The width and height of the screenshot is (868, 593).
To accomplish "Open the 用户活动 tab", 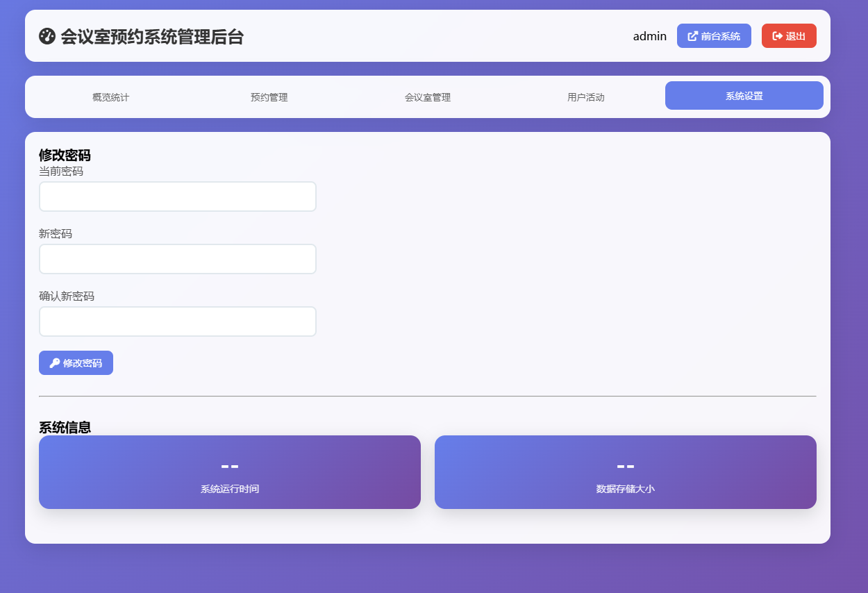I will point(585,97).
